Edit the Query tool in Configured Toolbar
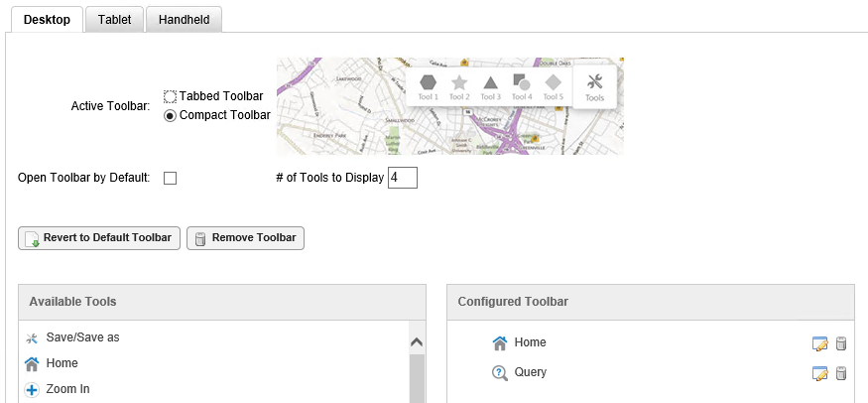 [x=819, y=373]
